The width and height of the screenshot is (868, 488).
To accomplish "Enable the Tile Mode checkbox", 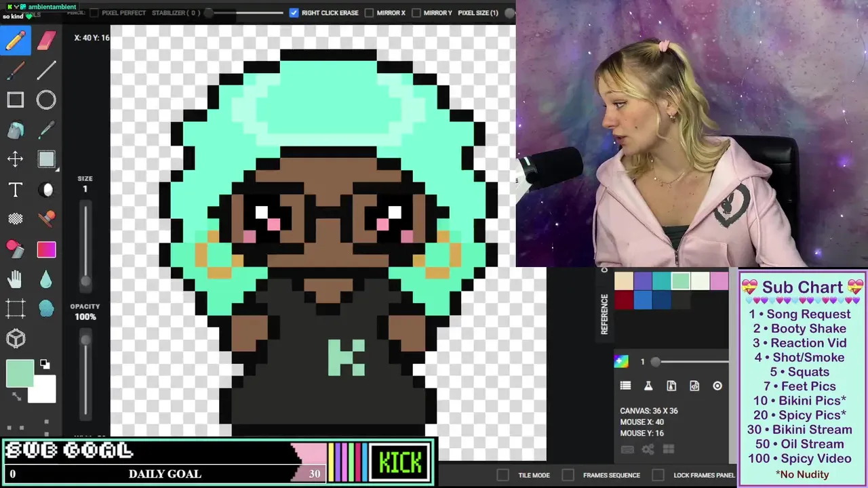I will click(x=502, y=475).
